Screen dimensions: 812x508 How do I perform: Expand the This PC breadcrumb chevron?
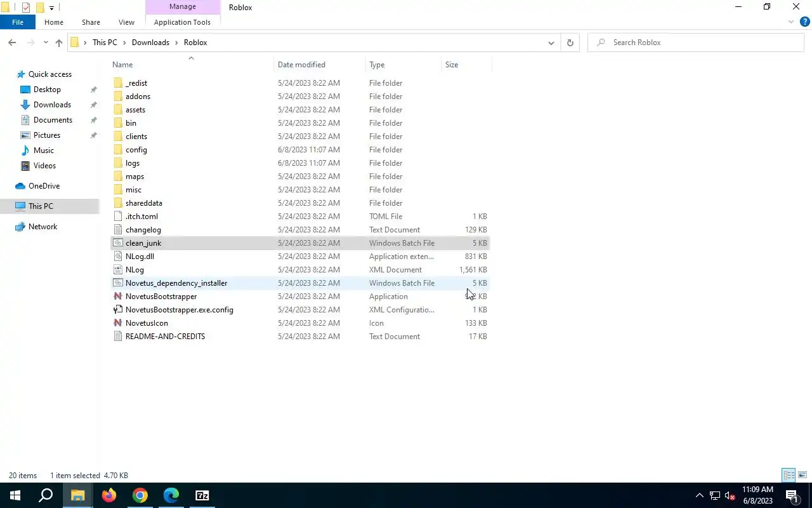pyautogui.click(x=124, y=43)
